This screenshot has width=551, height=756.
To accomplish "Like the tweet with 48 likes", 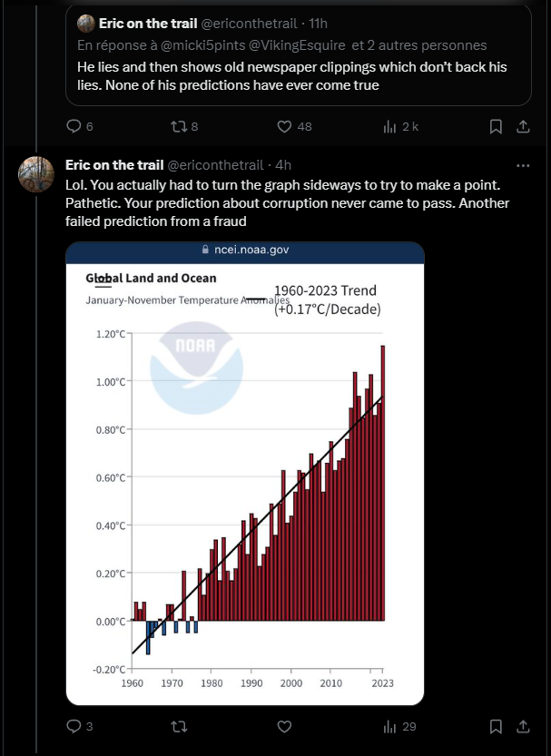I will point(294,126).
